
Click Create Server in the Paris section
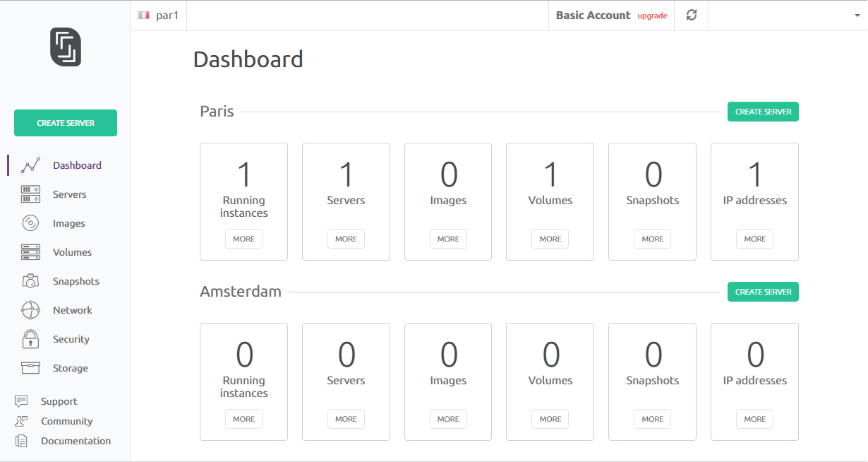coord(763,112)
